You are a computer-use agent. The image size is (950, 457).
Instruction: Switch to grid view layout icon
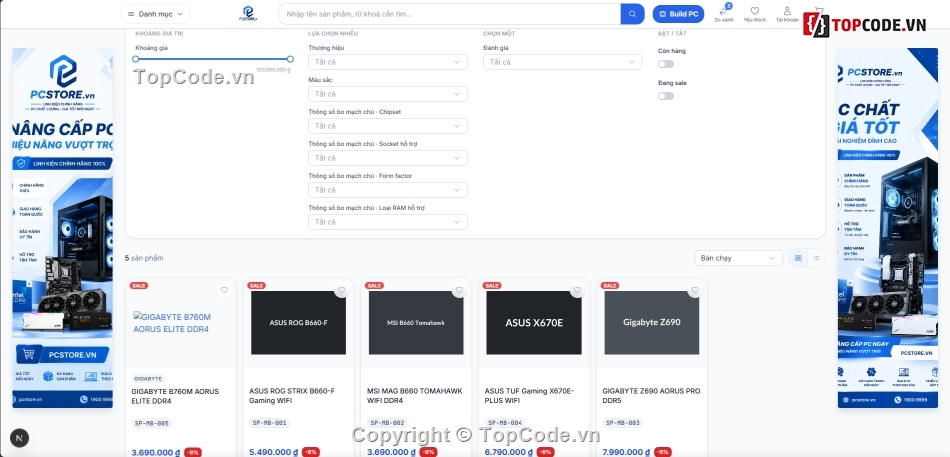798,258
